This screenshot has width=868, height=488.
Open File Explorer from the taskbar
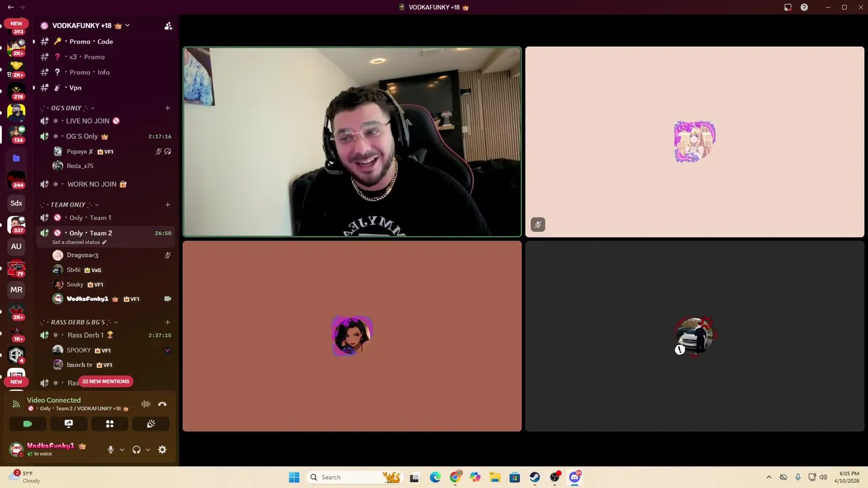495,477
